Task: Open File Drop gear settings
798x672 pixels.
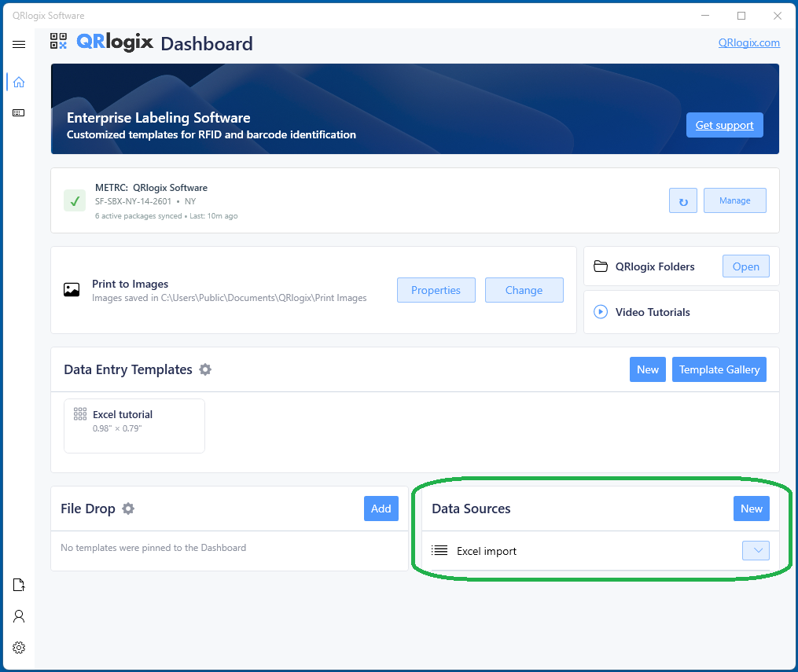Action: click(128, 509)
